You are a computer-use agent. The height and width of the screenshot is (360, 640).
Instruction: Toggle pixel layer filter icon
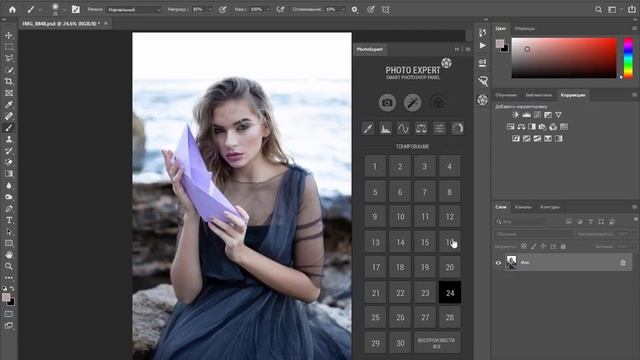coord(569,222)
